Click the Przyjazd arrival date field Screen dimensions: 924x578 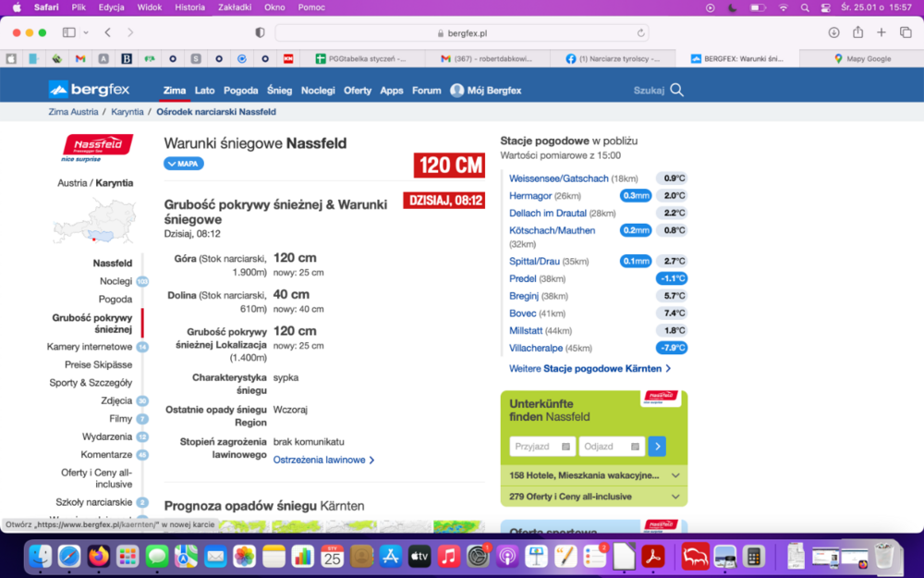click(541, 447)
